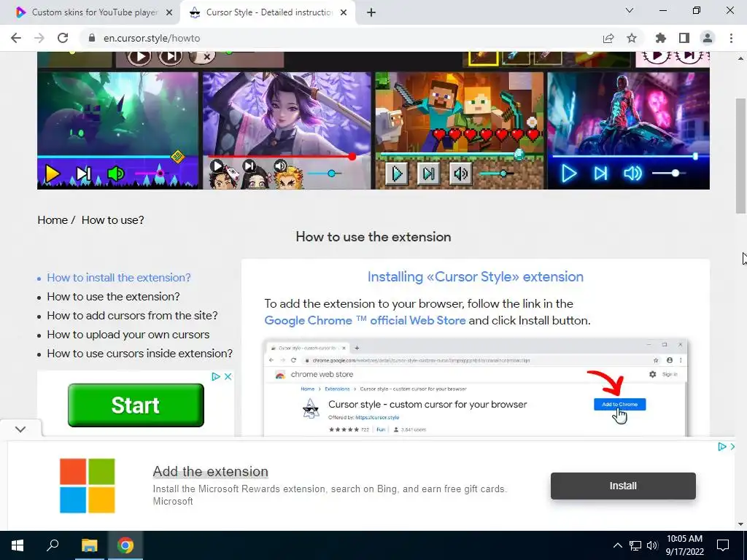Follow the Google Chrome official Web Store link
747x560 pixels.
[x=365, y=321]
